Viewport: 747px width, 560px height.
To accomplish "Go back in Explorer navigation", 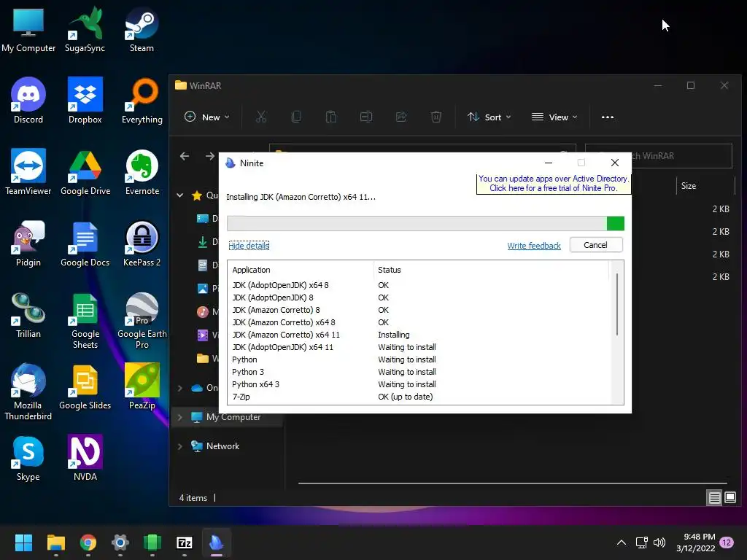I will click(185, 156).
